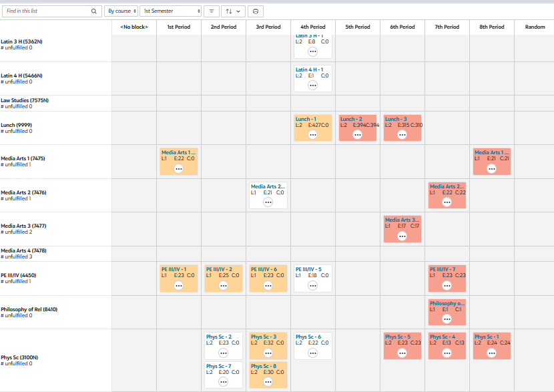Viewport: 554px width, 392px height.
Task: Select the Random column header
Action: 535,27
